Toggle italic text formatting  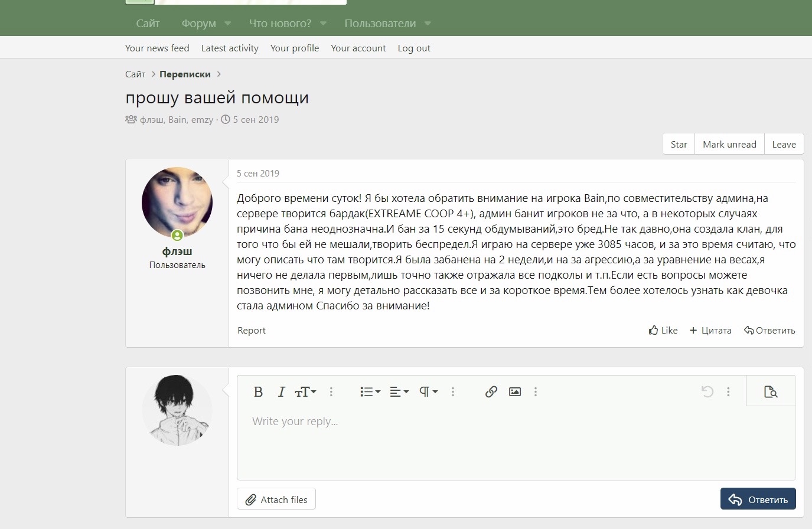tap(281, 391)
